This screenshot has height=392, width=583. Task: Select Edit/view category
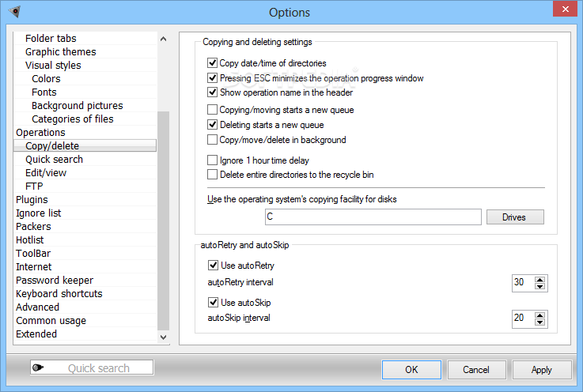pos(46,173)
